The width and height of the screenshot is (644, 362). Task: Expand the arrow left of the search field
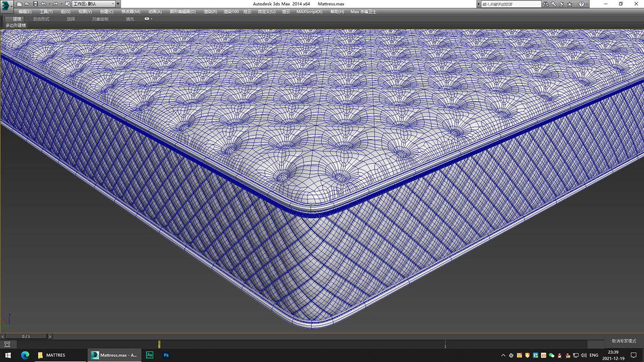pos(478,4)
